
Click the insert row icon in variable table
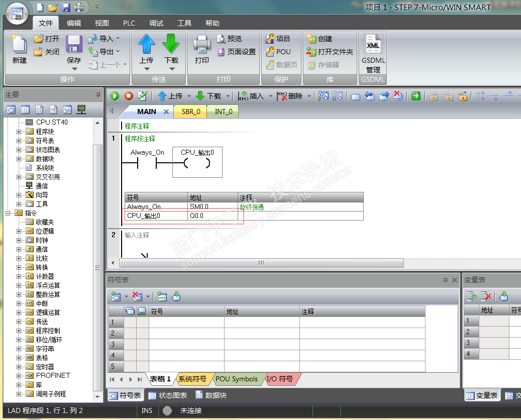pyautogui.click(x=471, y=296)
